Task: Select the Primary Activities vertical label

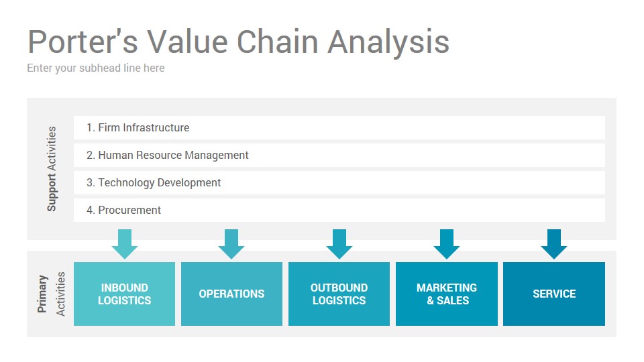Action: coord(52,294)
